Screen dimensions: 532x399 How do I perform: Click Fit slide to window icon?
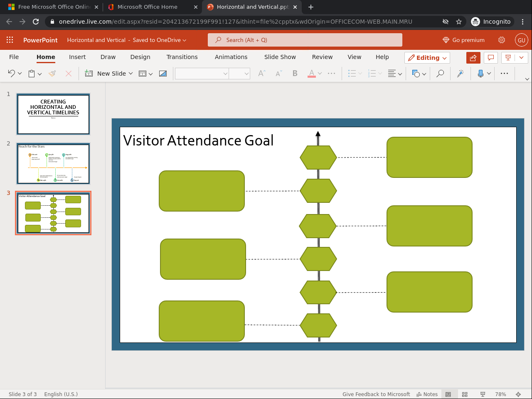click(518, 394)
